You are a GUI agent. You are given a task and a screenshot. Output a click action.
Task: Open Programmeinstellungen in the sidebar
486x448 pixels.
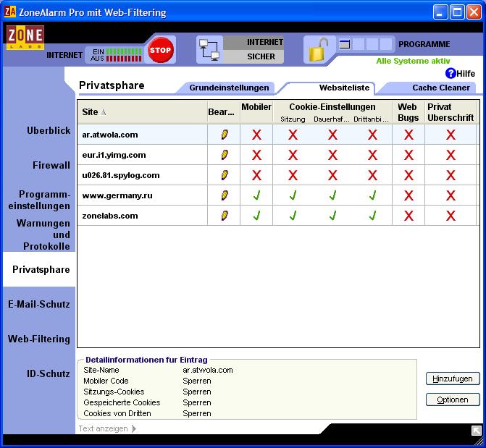(x=39, y=200)
